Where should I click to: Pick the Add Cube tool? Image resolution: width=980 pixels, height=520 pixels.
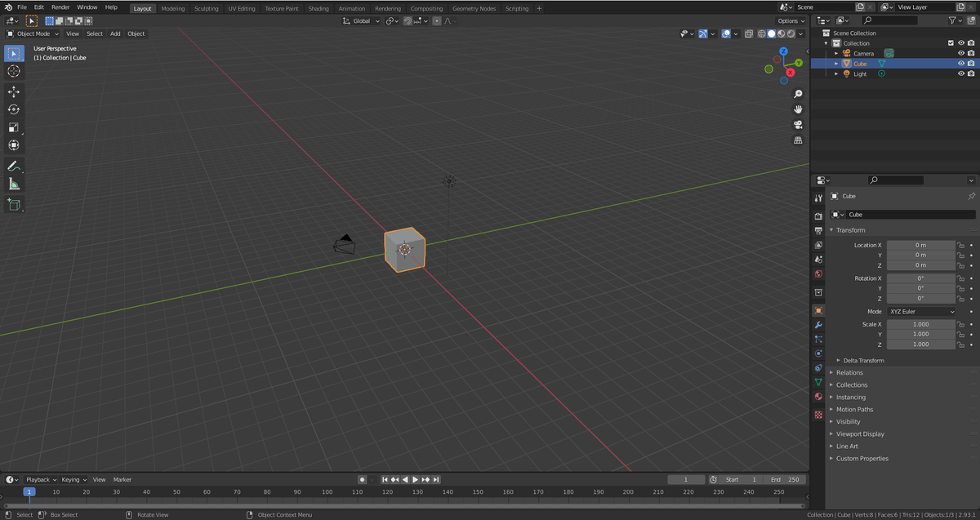coord(14,204)
